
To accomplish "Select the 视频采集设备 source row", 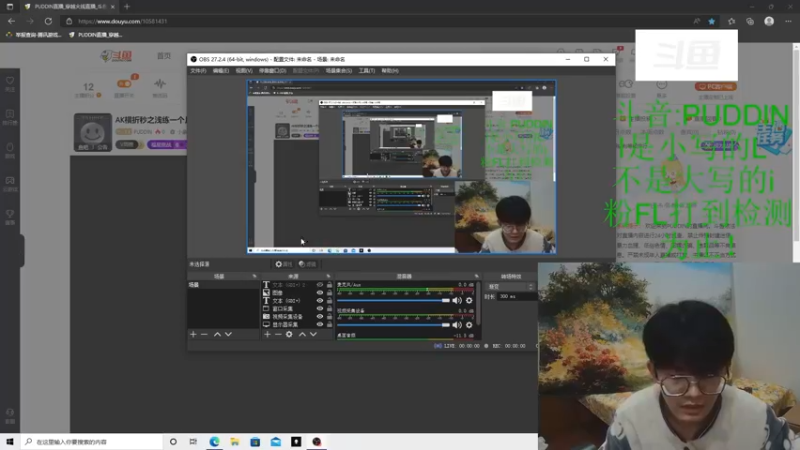I will tap(297, 316).
